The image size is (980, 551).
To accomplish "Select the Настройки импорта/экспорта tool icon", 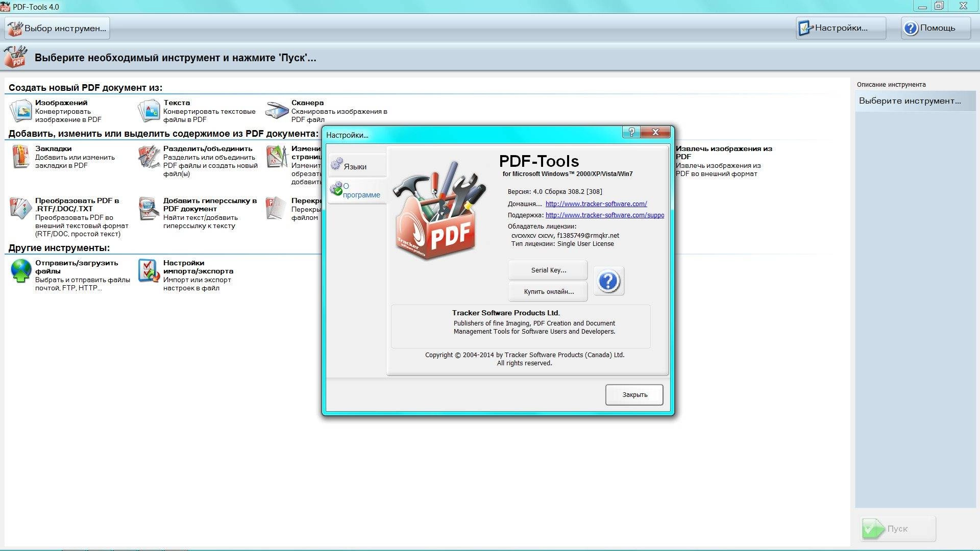I will coord(149,271).
